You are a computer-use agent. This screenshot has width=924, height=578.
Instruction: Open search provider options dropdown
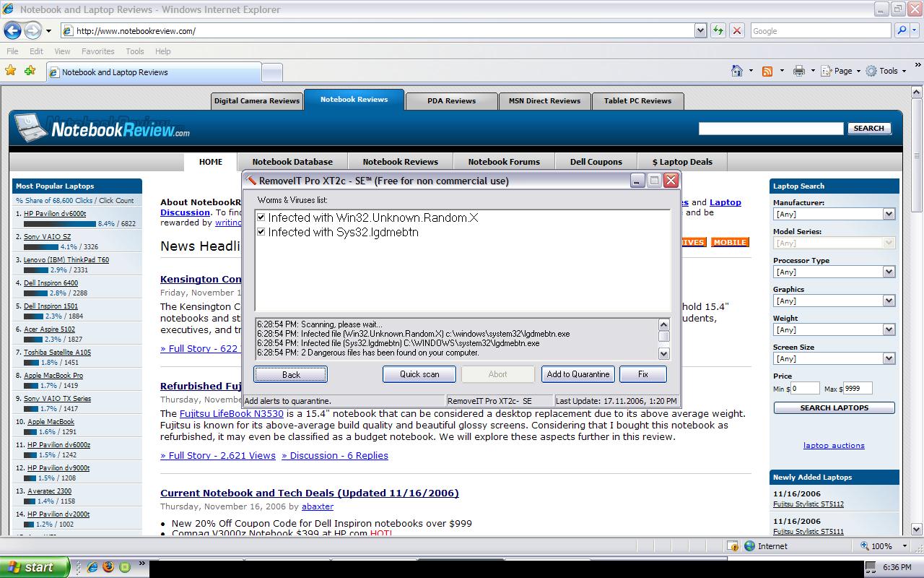[915, 31]
